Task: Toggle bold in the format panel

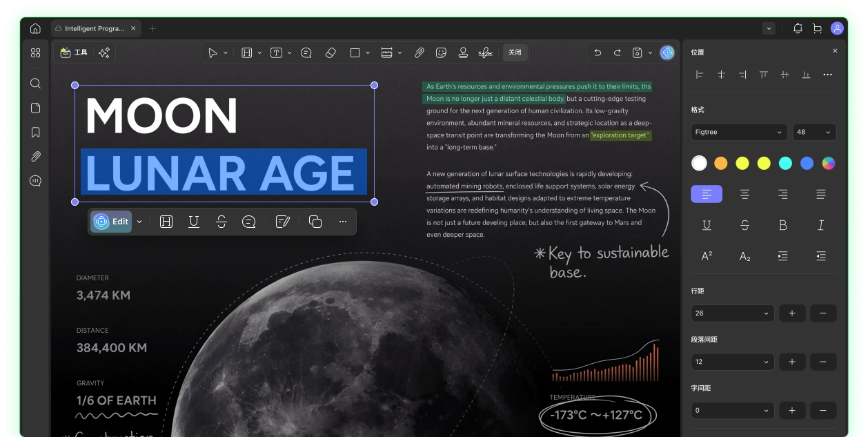Action: click(782, 225)
